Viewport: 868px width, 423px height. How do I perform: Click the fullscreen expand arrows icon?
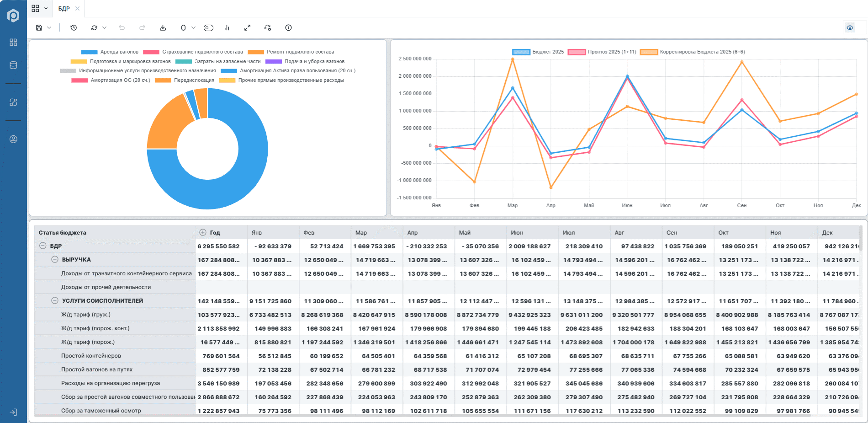click(x=247, y=28)
